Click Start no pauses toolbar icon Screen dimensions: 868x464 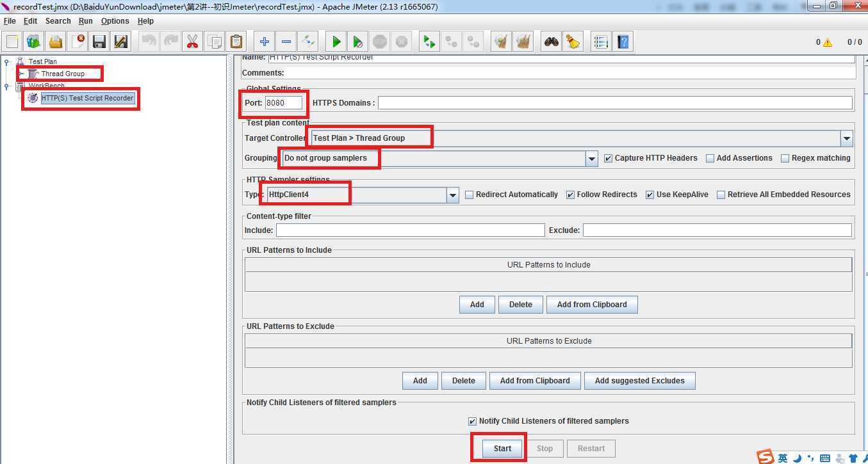click(358, 42)
